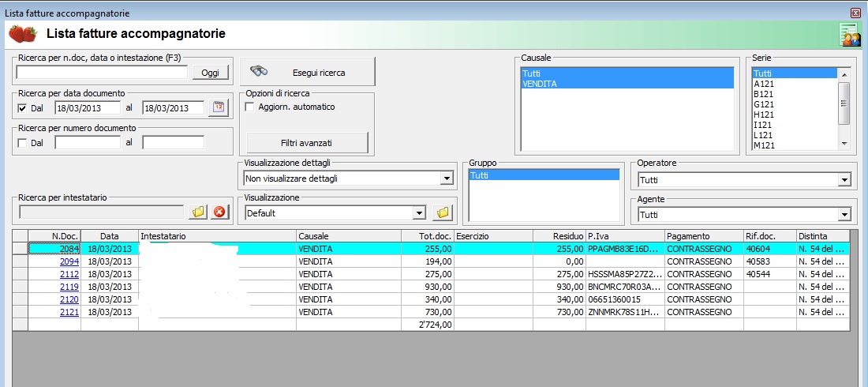868x387 pixels.
Task: Select L121 in Serie list
Action: coord(795,135)
